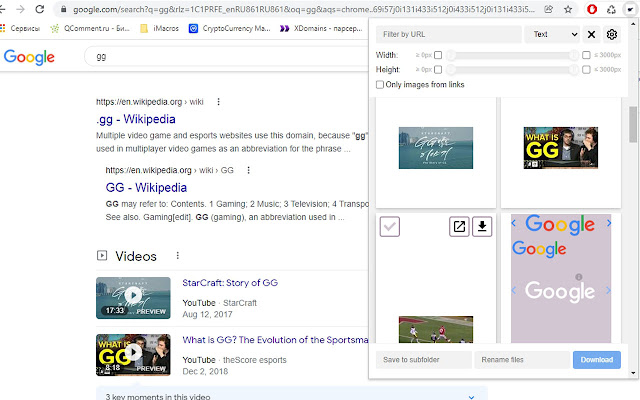The image size is (640, 400).
Task: Click the Height range slider track
Action: pyautogui.click(x=512, y=70)
